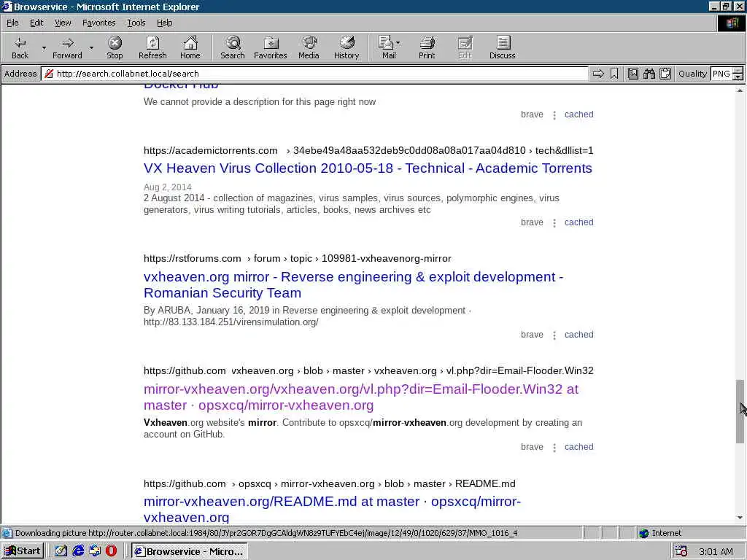
Task: Show the browsing History pane
Action: pos(347,47)
